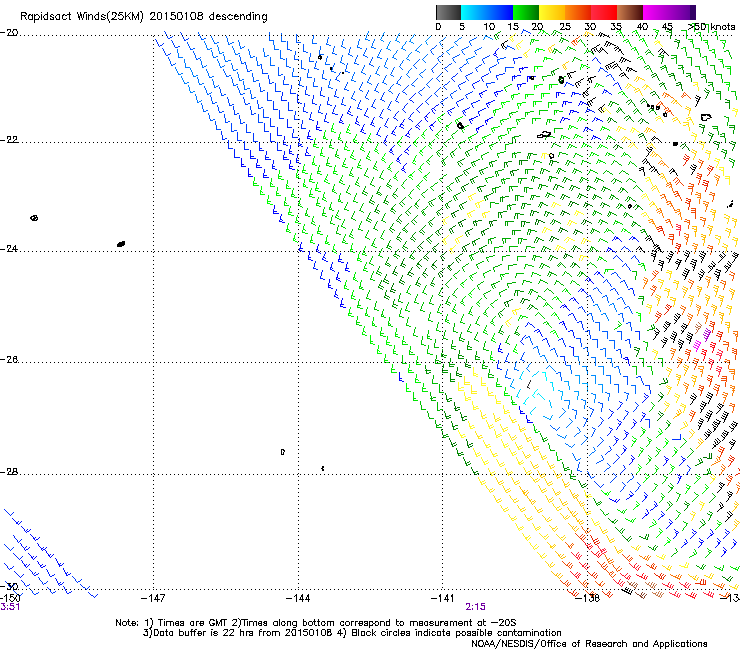Click the '-28' latitude axis label
This screenshot has height=650, width=740.
pyautogui.click(x=9, y=472)
